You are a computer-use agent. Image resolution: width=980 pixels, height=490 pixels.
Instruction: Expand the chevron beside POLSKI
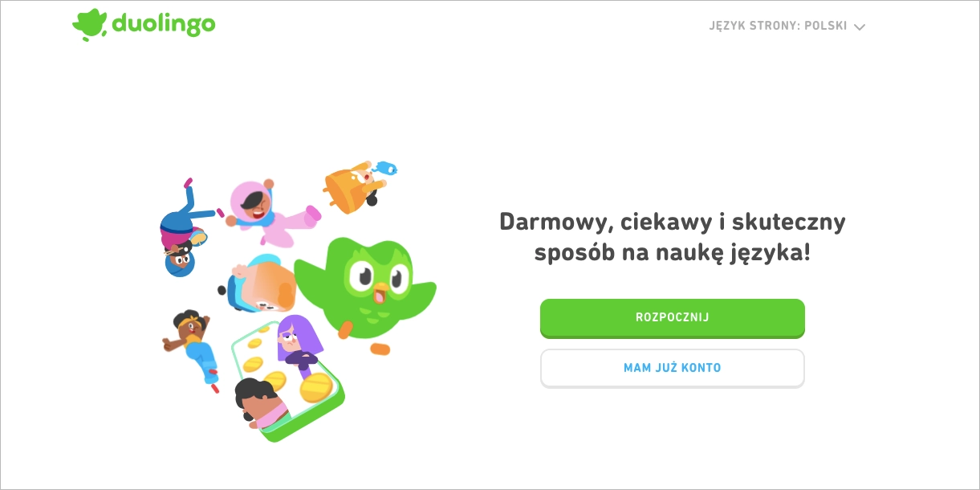click(x=860, y=27)
